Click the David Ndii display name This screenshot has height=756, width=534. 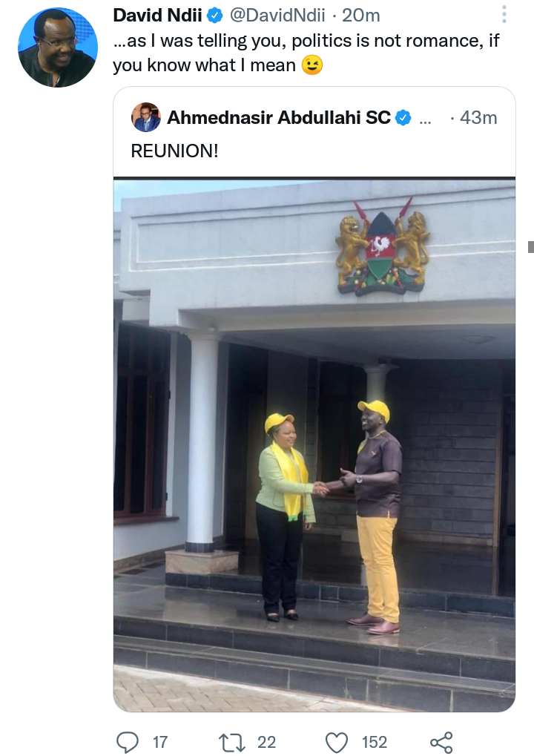coord(157,16)
